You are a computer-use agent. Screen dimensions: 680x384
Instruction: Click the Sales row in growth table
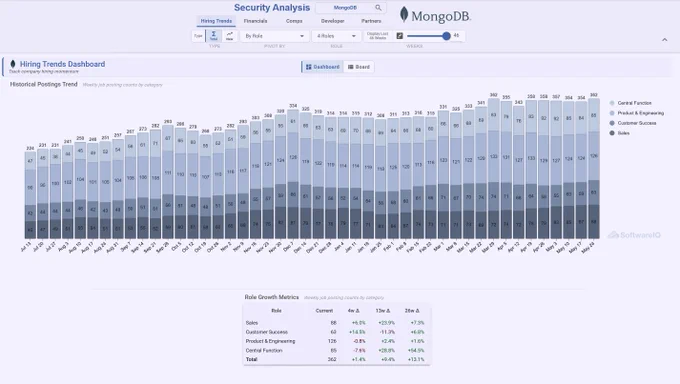pos(336,323)
